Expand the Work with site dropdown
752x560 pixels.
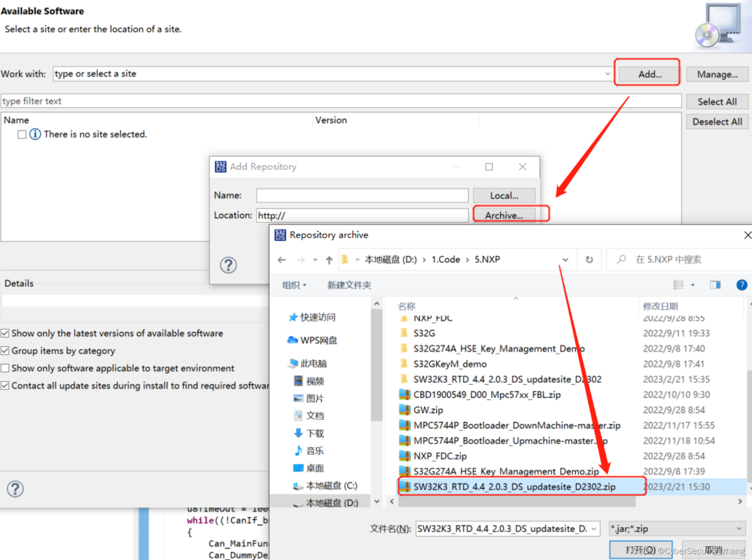[607, 74]
